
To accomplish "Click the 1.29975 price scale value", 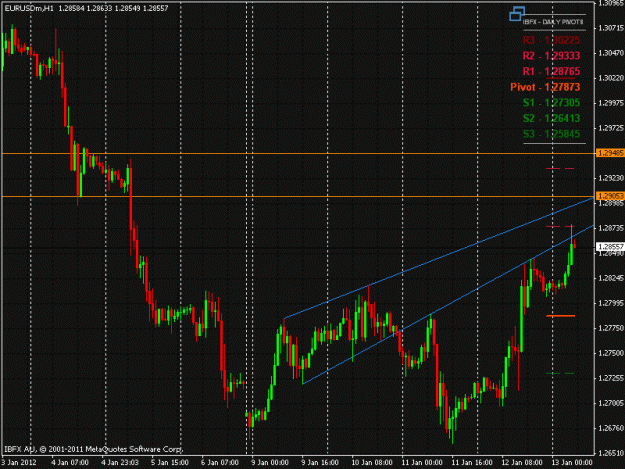I will point(611,103).
